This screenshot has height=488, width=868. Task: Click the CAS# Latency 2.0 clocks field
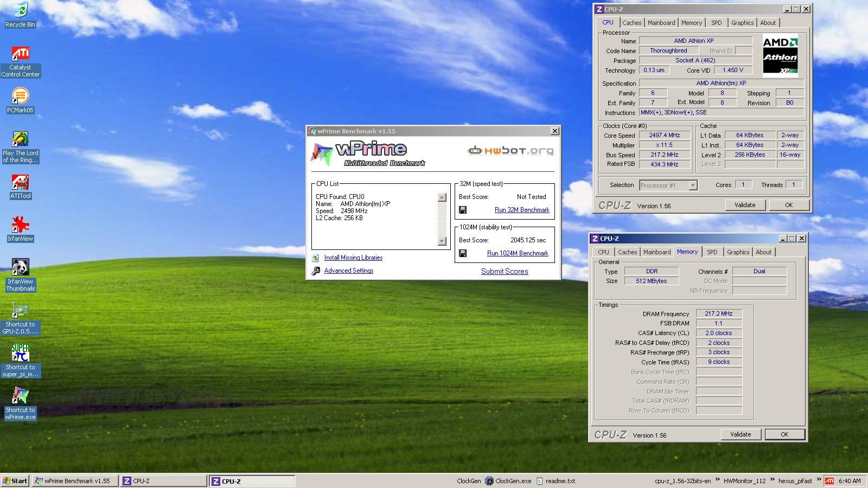[x=719, y=333]
